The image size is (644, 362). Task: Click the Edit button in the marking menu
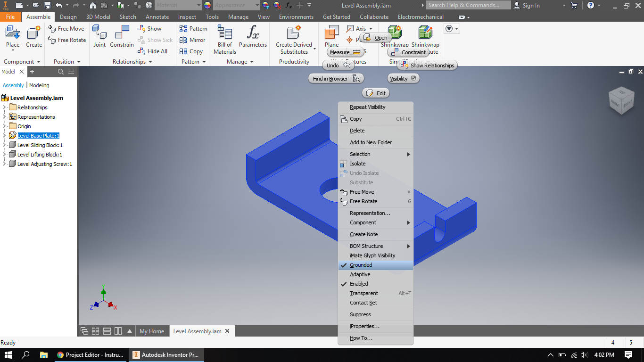pyautogui.click(x=376, y=93)
